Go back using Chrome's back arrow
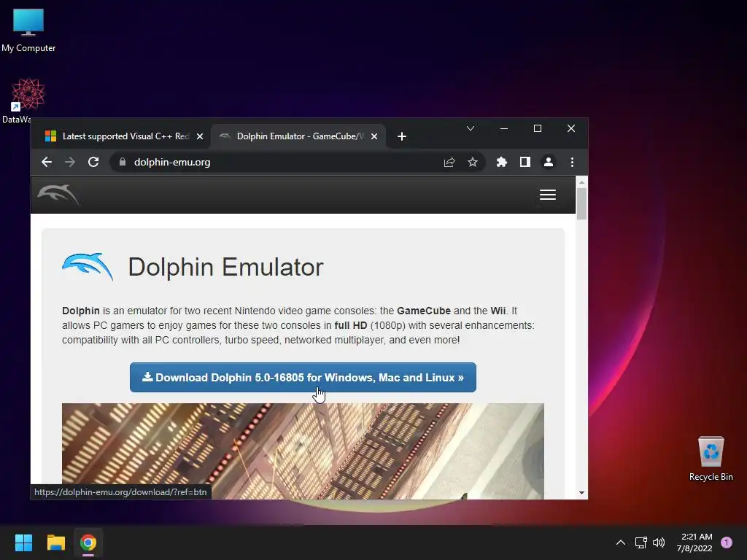 [x=46, y=162]
